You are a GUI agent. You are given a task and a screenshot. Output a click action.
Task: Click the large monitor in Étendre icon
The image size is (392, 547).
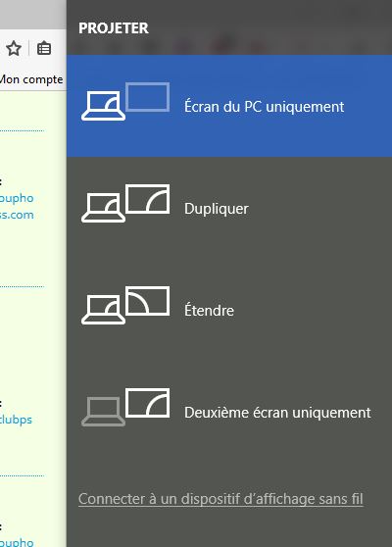(x=148, y=301)
